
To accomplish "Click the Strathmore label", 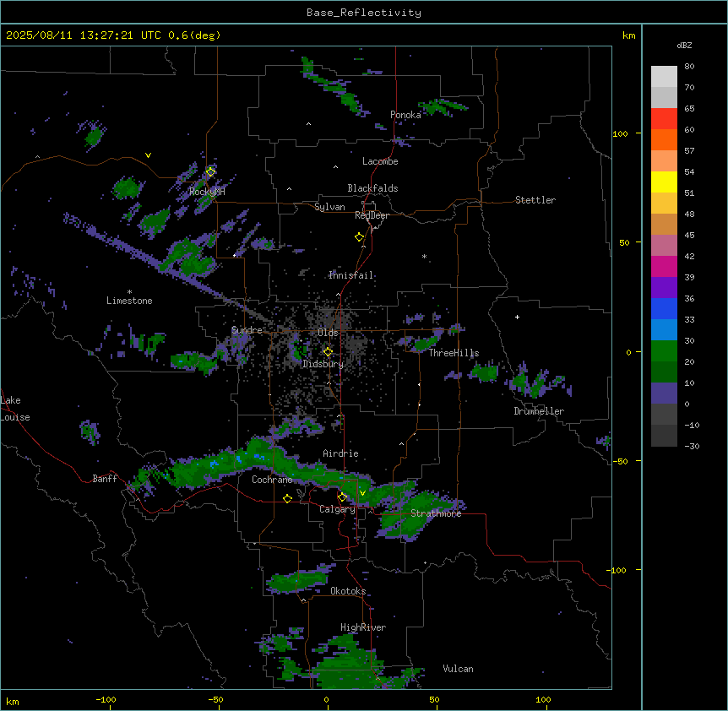I will click(x=436, y=513).
